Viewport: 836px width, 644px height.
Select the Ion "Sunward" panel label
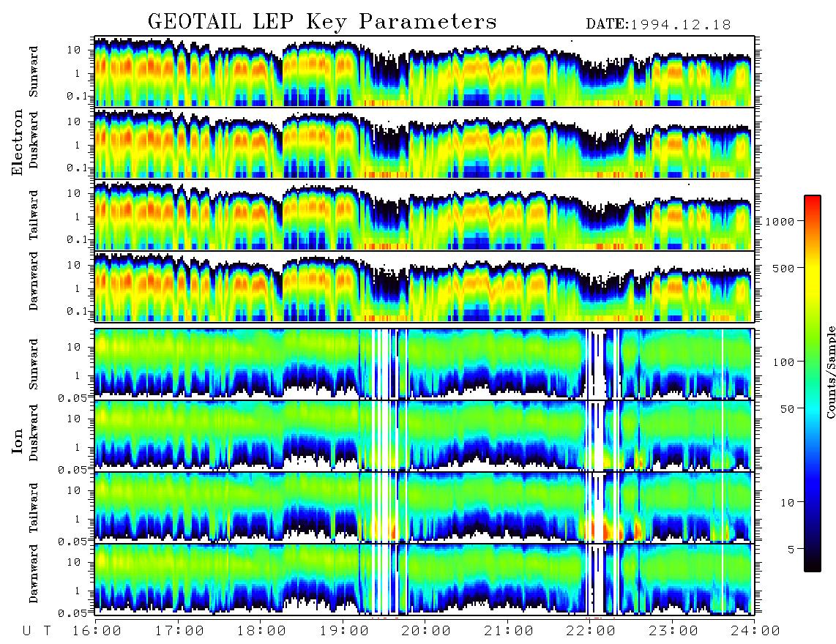coord(34,364)
